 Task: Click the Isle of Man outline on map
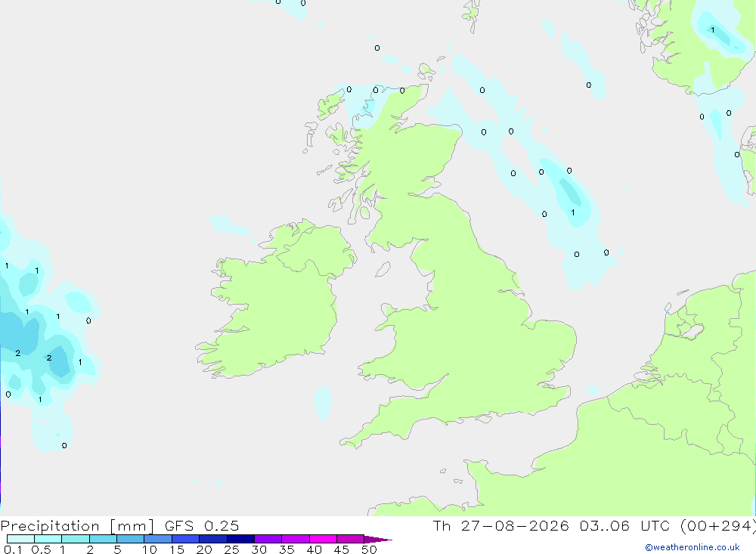tap(383, 269)
